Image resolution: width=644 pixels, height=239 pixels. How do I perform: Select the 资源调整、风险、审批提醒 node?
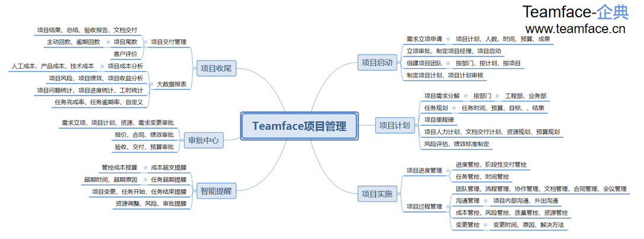click(151, 203)
